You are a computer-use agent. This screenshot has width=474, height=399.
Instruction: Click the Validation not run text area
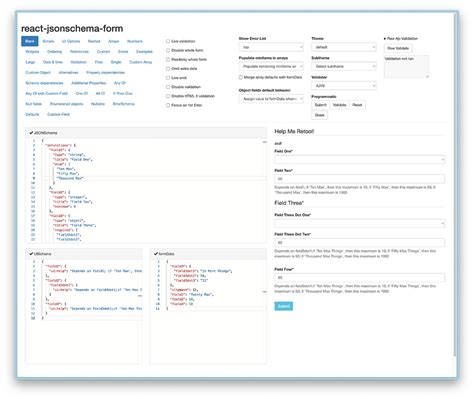pos(406,66)
